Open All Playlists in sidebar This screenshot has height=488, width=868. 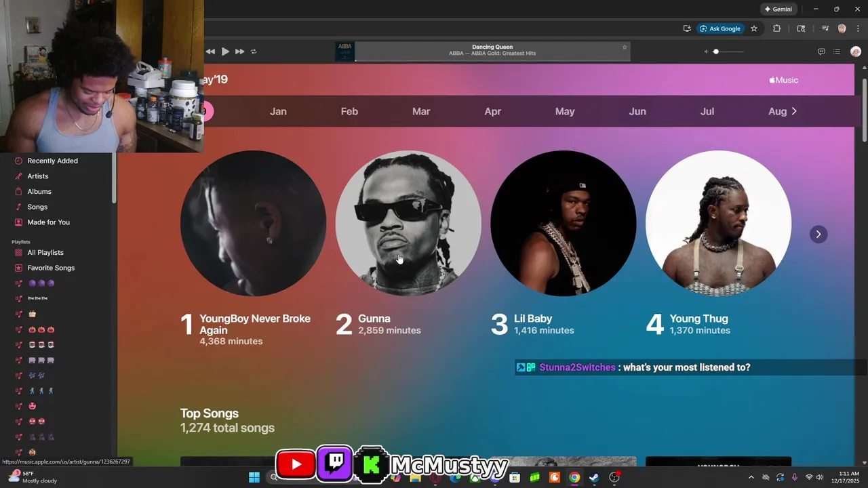tap(45, 253)
